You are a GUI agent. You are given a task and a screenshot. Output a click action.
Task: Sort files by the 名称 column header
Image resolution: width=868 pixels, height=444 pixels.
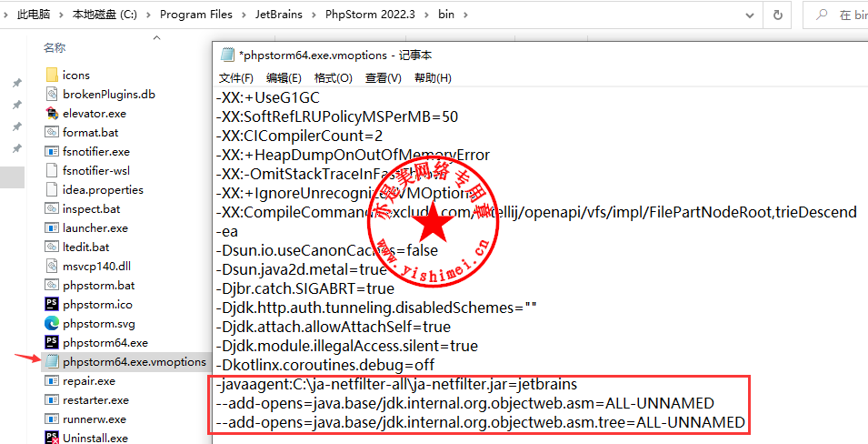click(x=55, y=48)
